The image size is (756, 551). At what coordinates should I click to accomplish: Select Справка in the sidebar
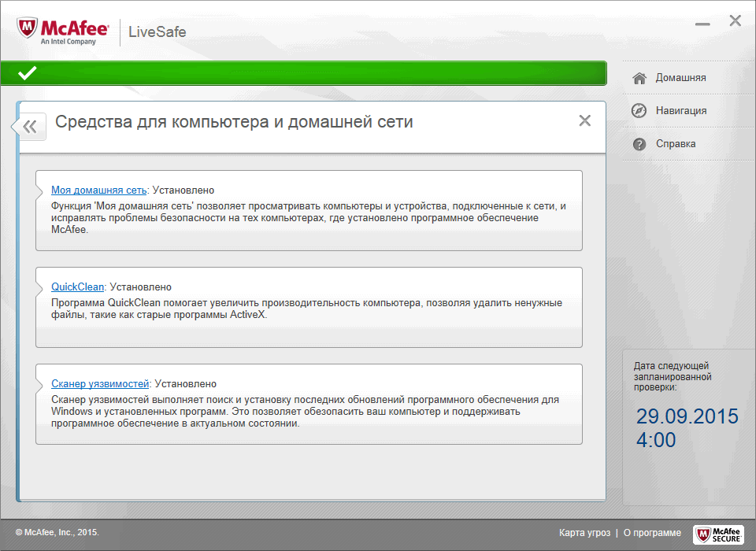tap(674, 143)
